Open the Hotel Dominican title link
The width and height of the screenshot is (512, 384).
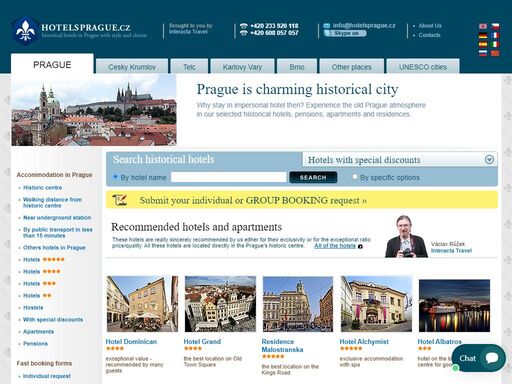pos(131,342)
